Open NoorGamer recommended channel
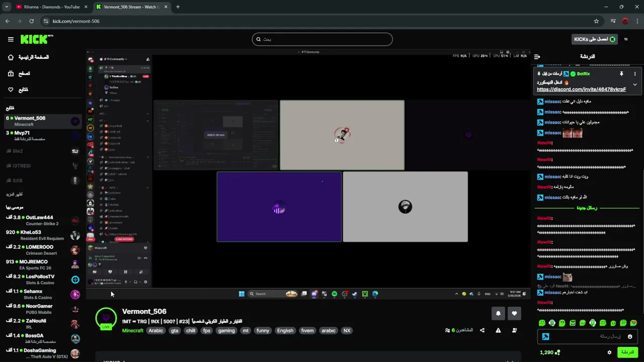The height and width of the screenshot is (362, 644). (x=42, y=309)
